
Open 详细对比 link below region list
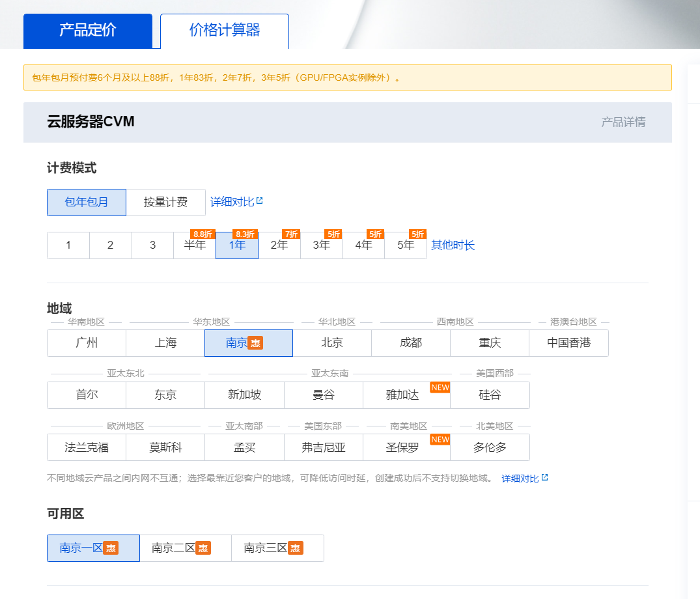525,479
